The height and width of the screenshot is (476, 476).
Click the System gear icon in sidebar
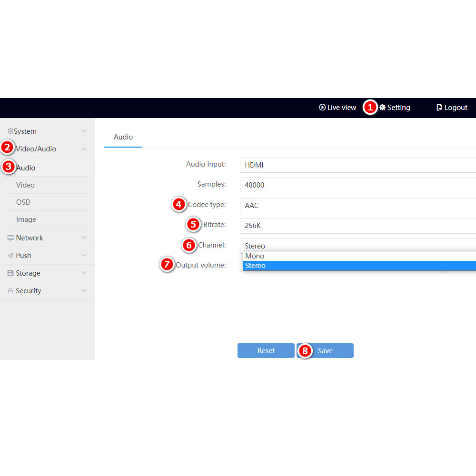click(10, 131)
